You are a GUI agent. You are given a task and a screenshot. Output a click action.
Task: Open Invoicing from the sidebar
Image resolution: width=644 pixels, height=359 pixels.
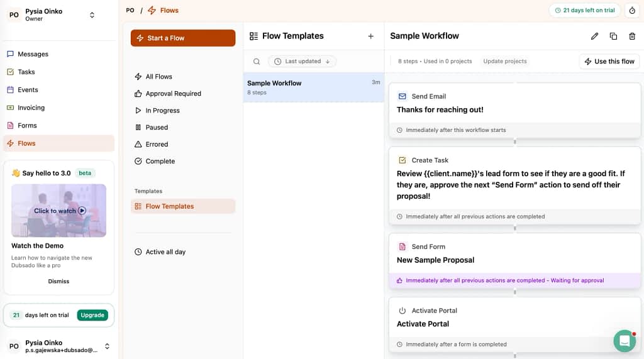[x=58, y=108]
